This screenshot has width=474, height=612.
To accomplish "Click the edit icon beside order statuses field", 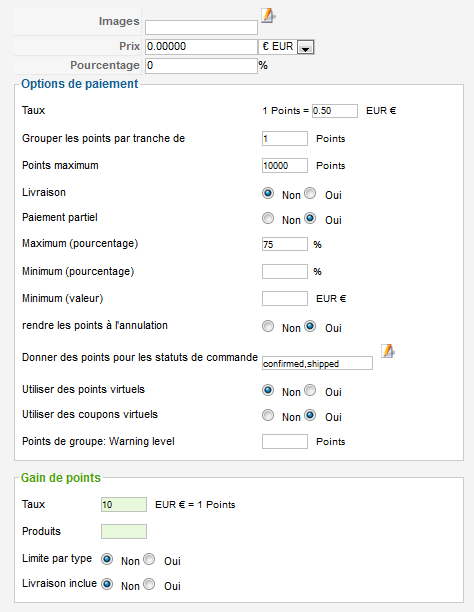I will click(x=387, y=351).
